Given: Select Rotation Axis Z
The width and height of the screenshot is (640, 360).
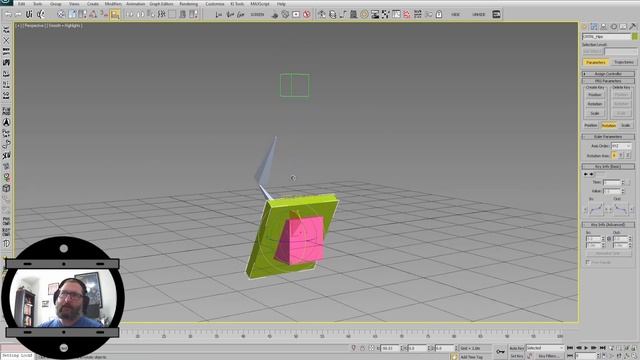Looking at the screenshot, I should coord(628,156).
